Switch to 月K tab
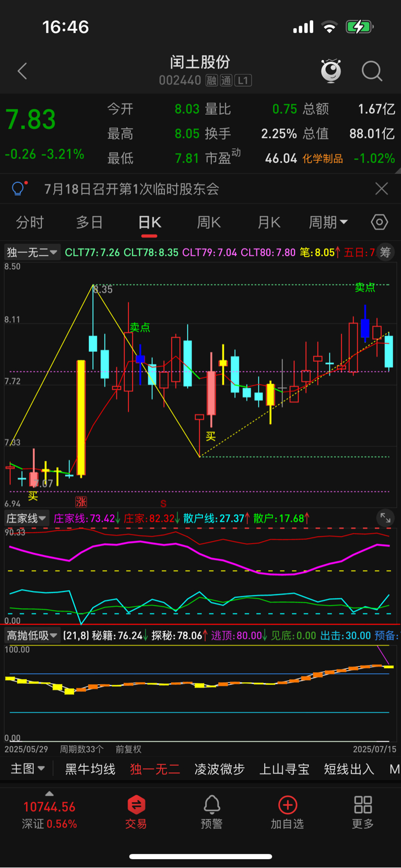Screen dimensions: 401x868 tap(269, 222)
